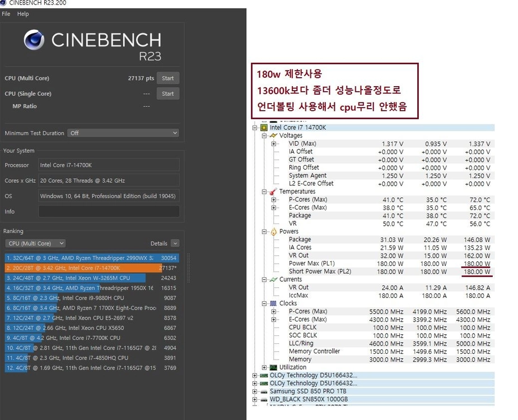Viewport: 518px width, 420px height.
Task: Select the Intel Xeon X5650 ranking row
Action: click(x=92, y=328)
